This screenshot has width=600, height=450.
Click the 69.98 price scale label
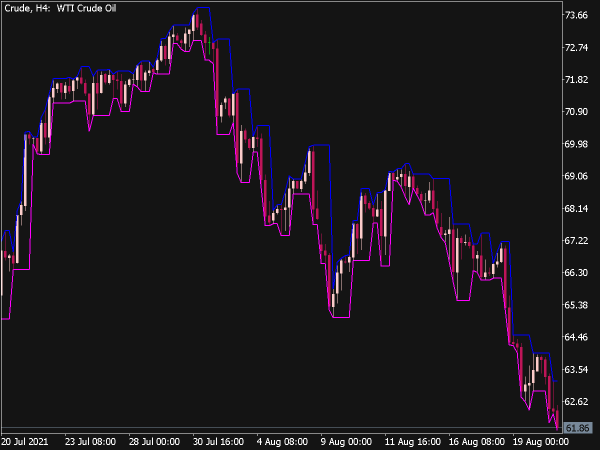[x=577, y=144]
